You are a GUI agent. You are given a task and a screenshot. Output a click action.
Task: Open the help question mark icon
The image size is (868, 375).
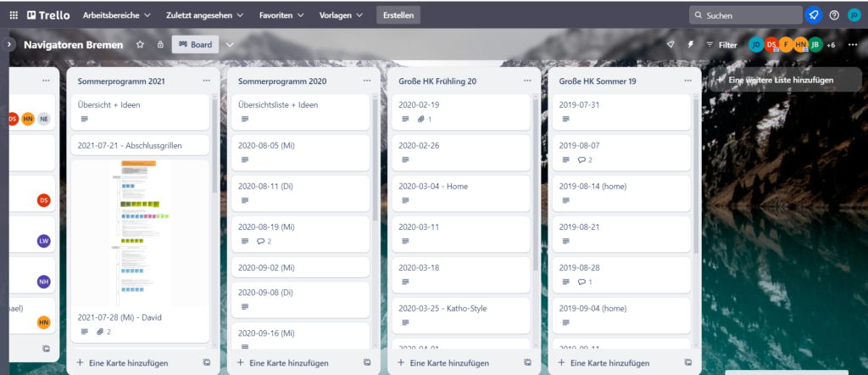point(834,15)
